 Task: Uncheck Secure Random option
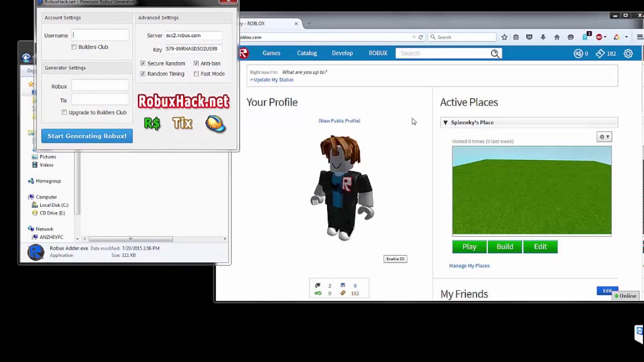[x=143, y=63]
